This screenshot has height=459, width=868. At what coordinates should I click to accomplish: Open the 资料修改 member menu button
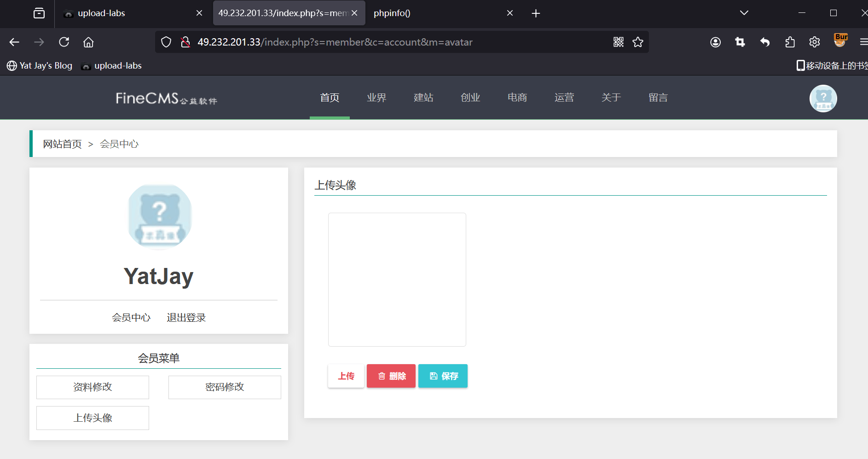[x=93, y=387]
